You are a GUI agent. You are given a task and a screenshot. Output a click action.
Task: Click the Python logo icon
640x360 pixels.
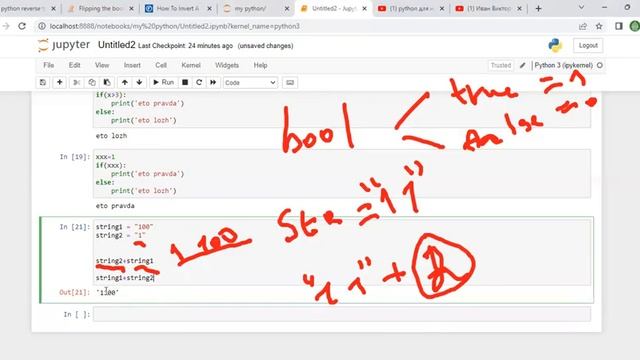tap(555, 45)
